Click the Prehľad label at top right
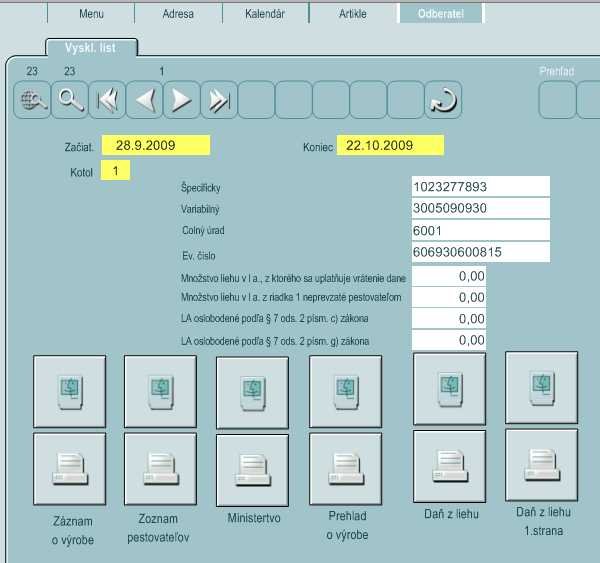 pyautogui.click(x=557, y=71)
